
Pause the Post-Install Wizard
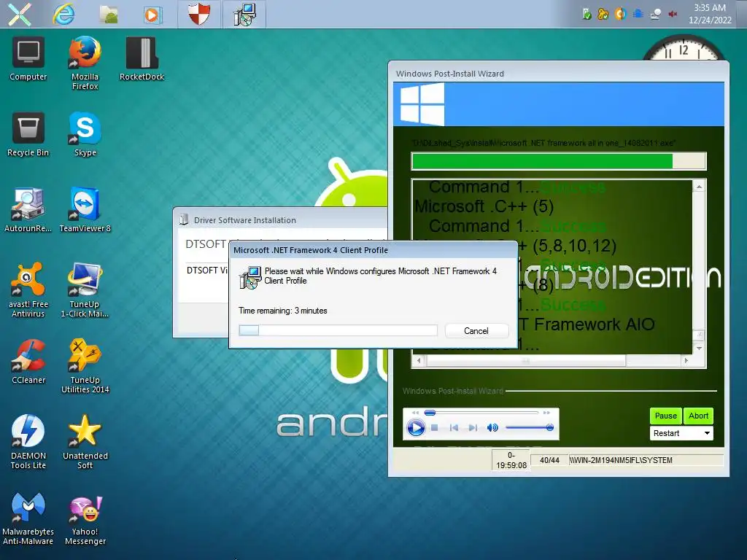coord(665,416)
